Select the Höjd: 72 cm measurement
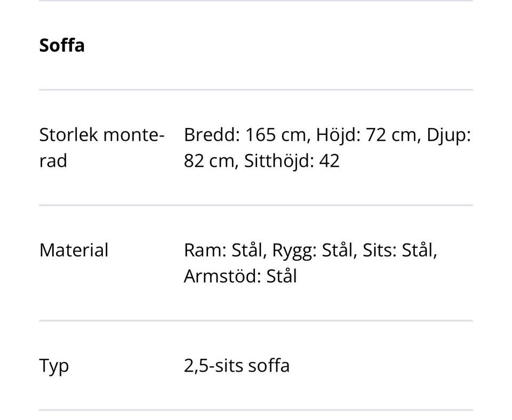The height and width of the screenshot is (420, 512). tap(366, 135)
